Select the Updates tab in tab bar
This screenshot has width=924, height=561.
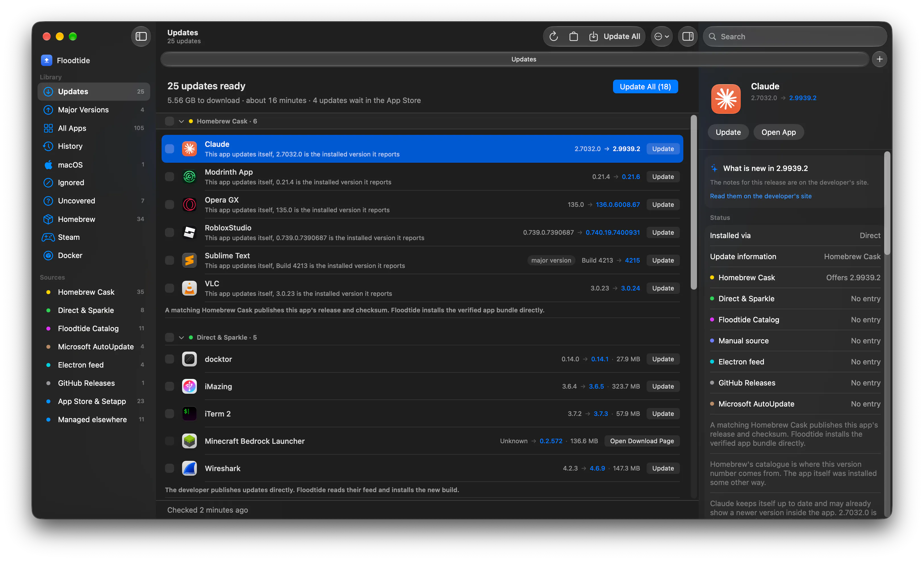515,59
